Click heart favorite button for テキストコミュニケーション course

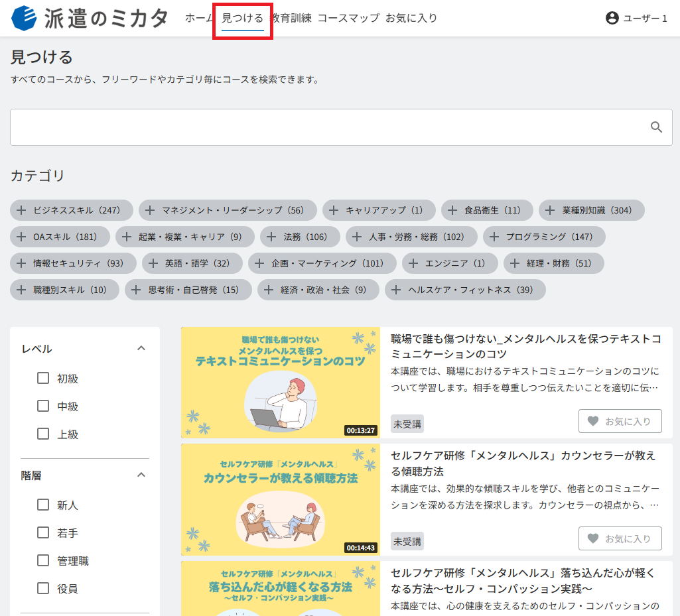point(620,421)
